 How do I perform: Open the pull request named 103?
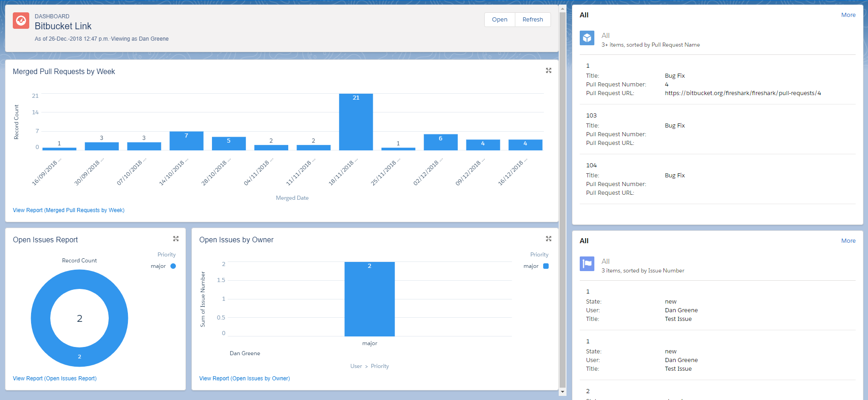pos(591,116)
